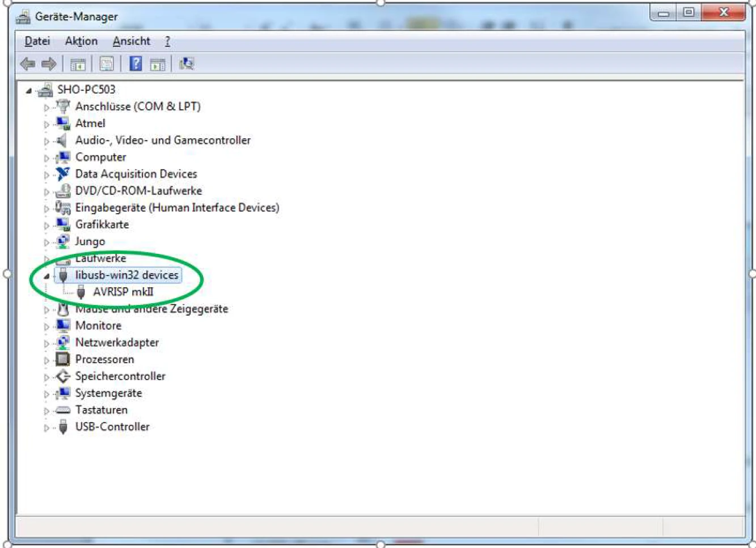Expand the USB-Controller node
756x548 pixels.
click(47, 428)
